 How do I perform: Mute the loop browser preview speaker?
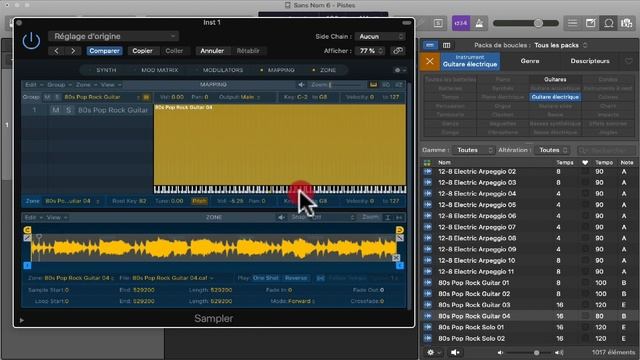pos(455,352)
